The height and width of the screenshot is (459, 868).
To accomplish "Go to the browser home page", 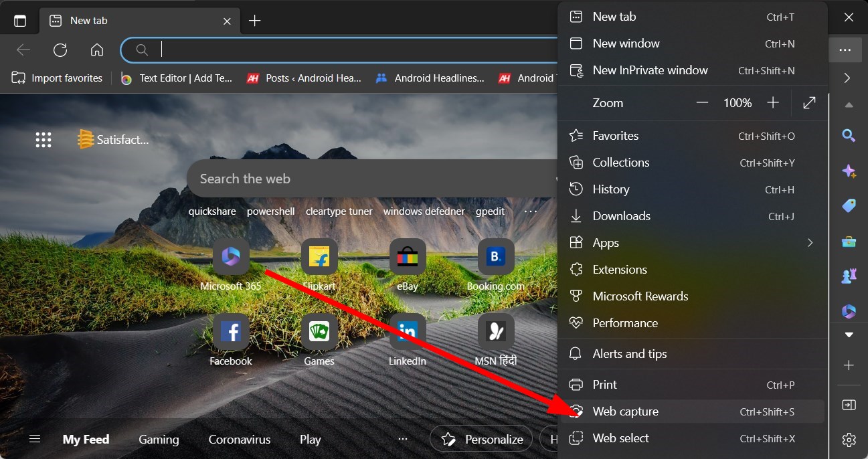I will [x=97, y=50].
